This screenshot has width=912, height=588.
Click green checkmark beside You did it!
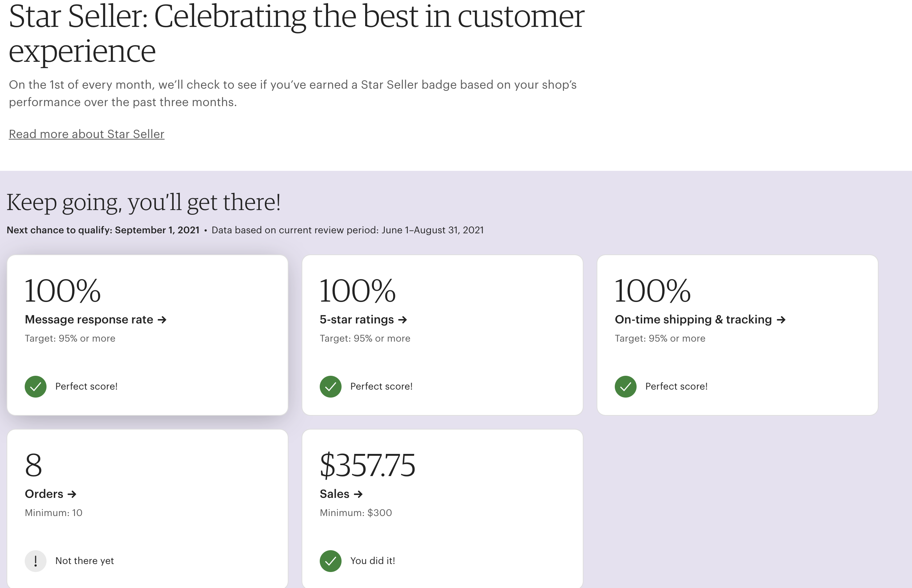click(x=330, y=560)
